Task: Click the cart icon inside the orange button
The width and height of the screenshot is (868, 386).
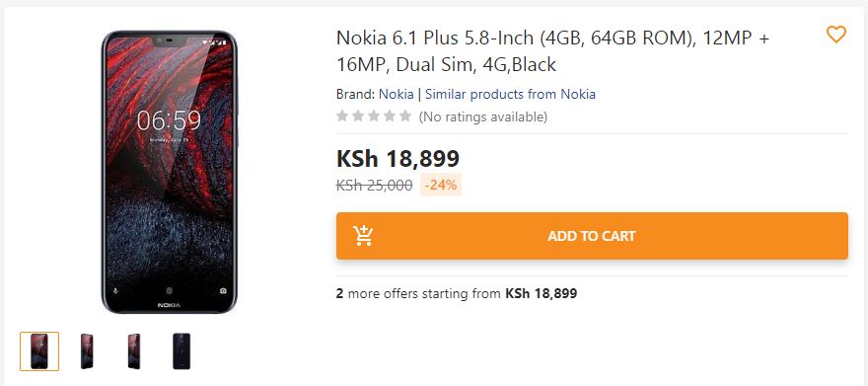Action: point(363,236)
